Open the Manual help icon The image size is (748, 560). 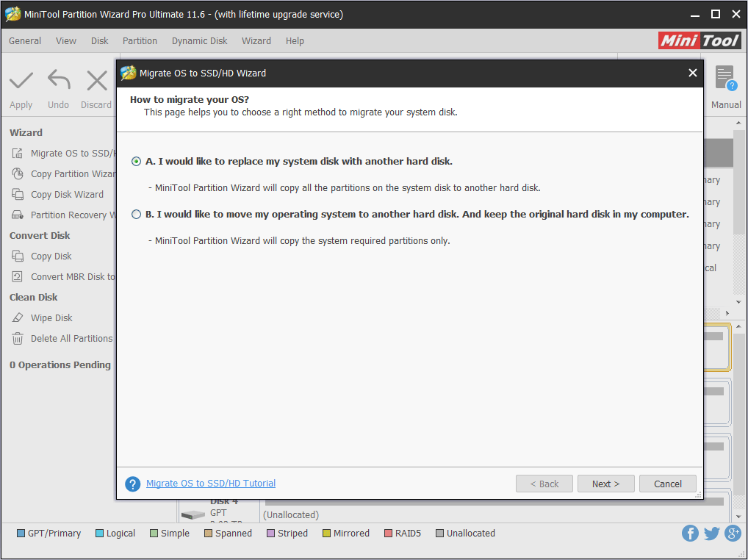725,78
